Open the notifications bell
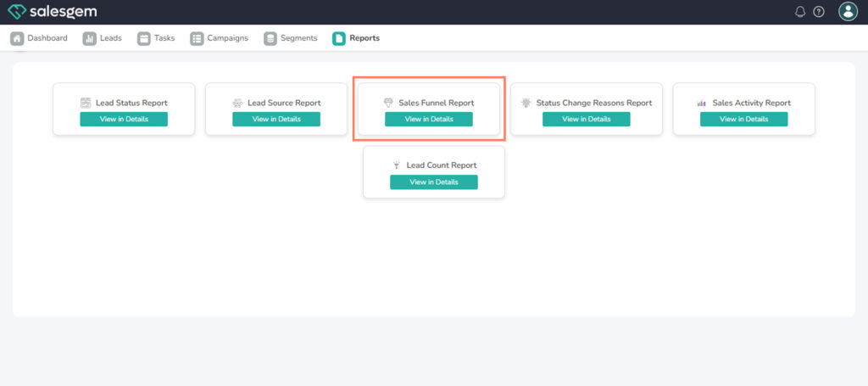 click(800, 12)
